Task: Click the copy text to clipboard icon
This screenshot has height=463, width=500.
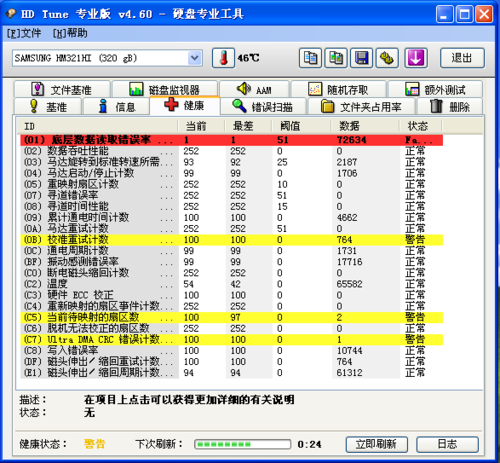Action: coord(310,58)
